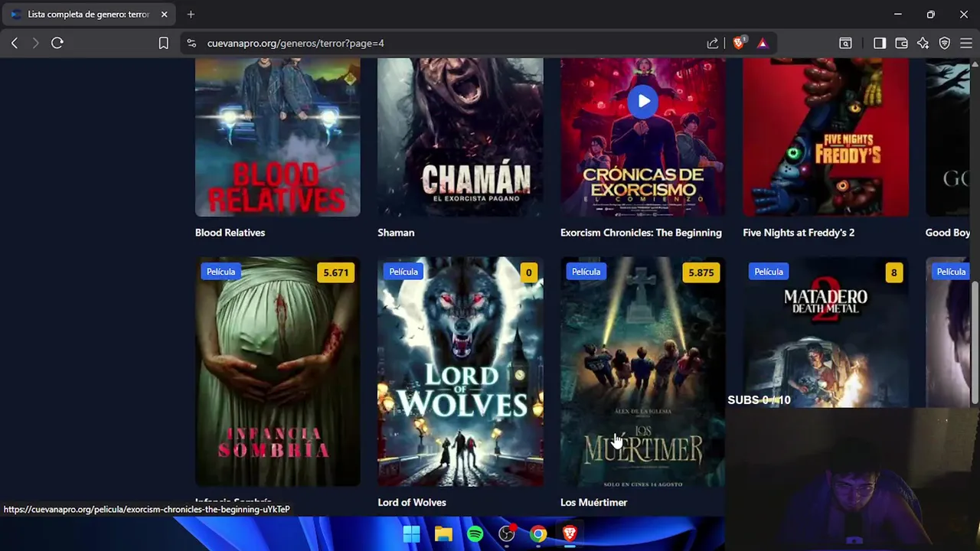The image size is (980, 551).
Task: Open the Matadero Death Metal 2 poster
Action: coord(825,332)
